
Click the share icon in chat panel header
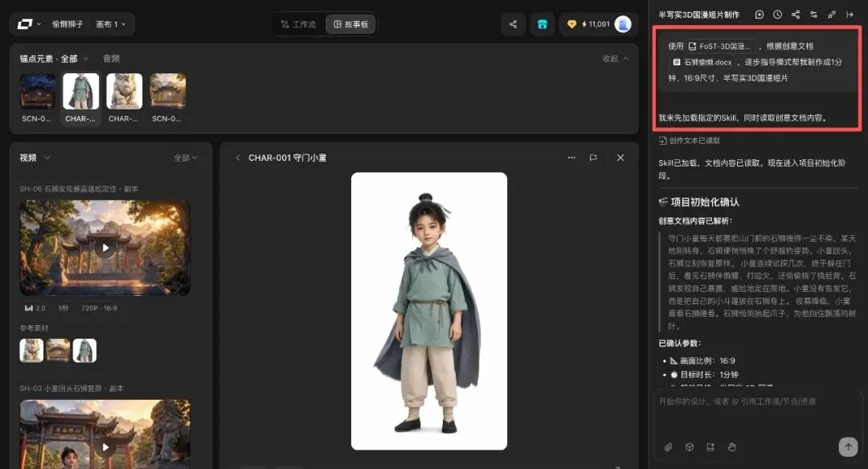(x=796, y=15)
